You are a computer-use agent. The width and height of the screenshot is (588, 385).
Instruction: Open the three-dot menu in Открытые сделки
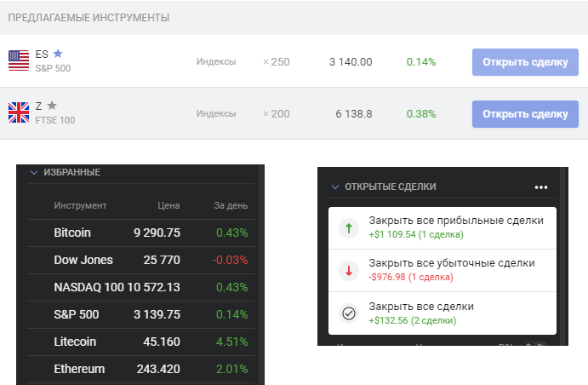pos(541,187)
